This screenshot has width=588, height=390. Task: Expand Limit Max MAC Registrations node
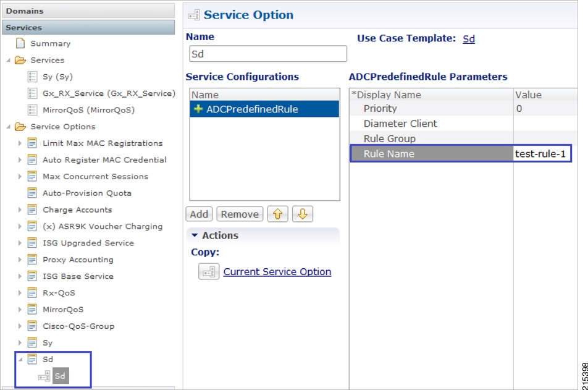tap(20, 143)
